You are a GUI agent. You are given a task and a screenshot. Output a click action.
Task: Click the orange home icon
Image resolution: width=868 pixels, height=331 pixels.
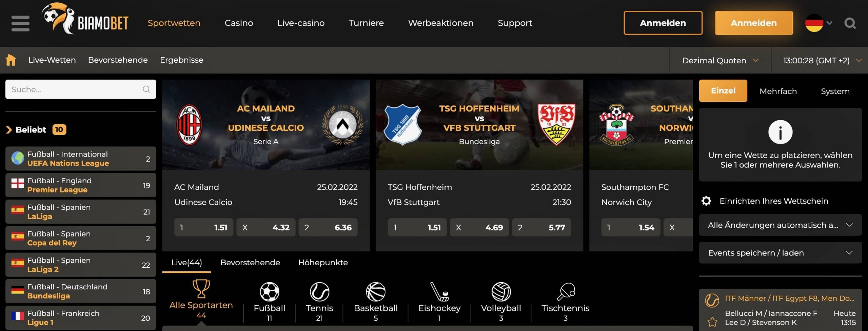11,60
